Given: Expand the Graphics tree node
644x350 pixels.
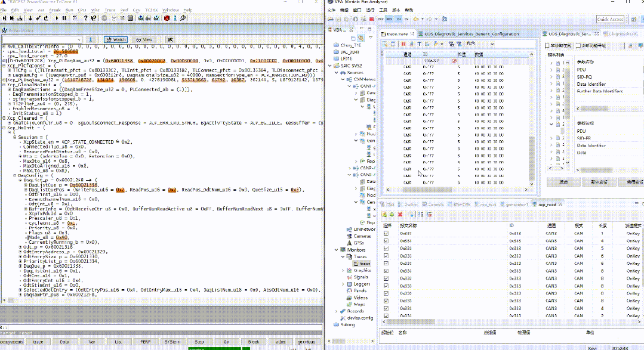Looking at the screenshot, I should click(343, 270).
